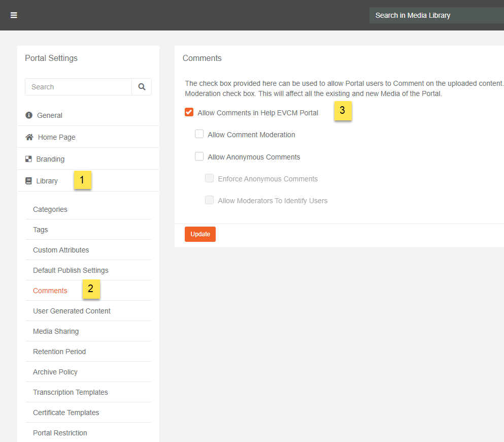
Task: Select Transcription Templates in the sidebar
Action: coord(71,392)
